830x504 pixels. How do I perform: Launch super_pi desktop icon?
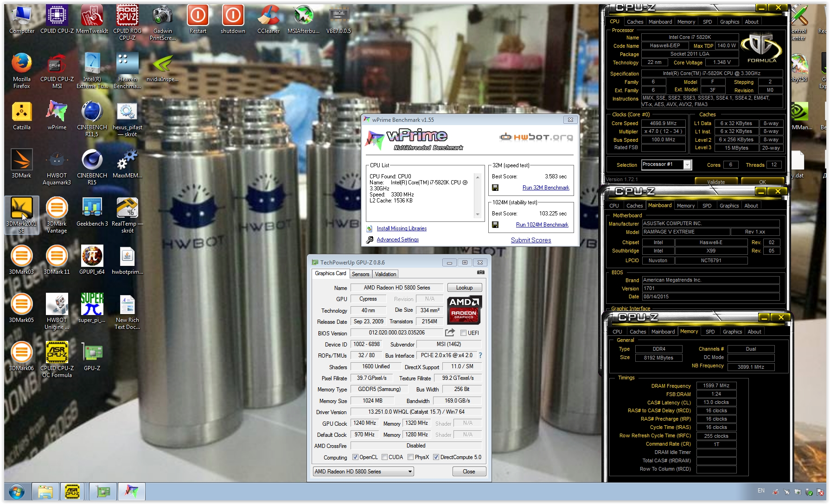92,309
